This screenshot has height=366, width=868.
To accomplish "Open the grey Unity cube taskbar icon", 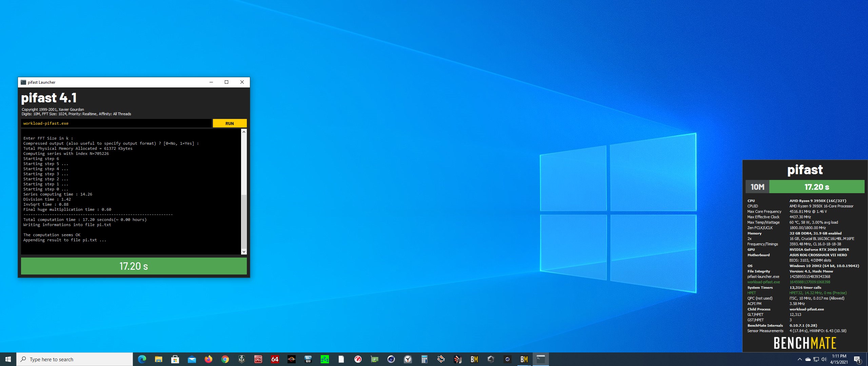I will click(x=491, y=359).
